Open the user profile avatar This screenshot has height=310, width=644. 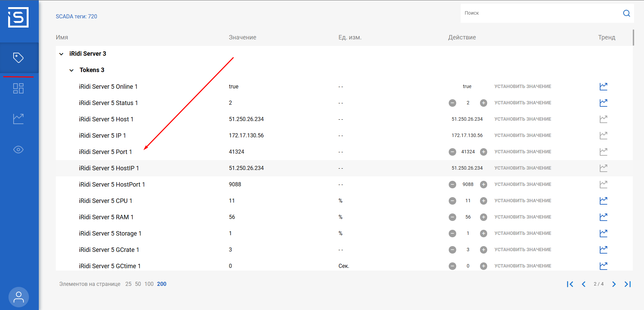(x=19, y=297)
